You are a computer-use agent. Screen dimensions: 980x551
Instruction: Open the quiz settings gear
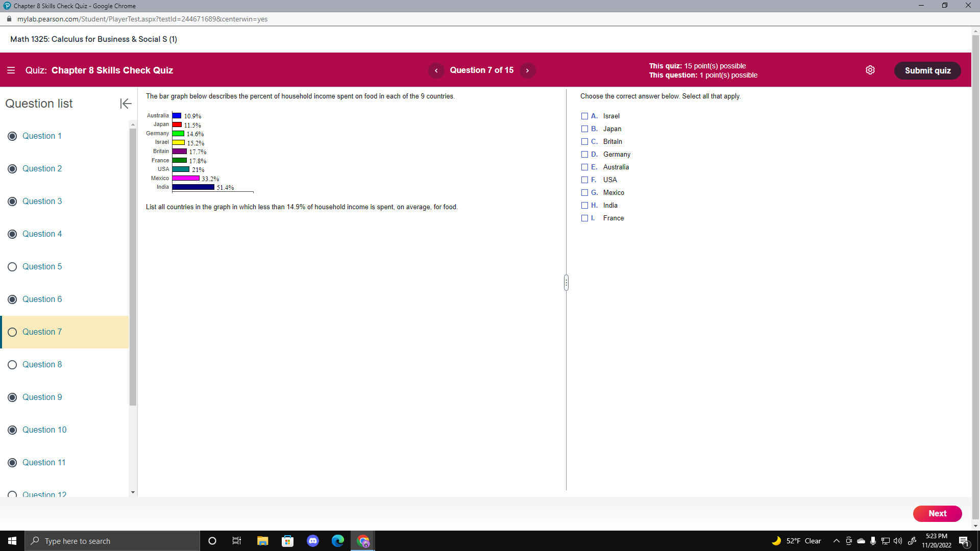point(870,70)
